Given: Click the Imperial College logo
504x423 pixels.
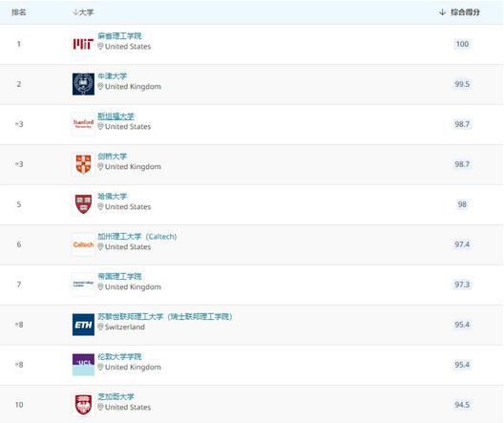Looking at the screenshot, I should coord(83,285).
